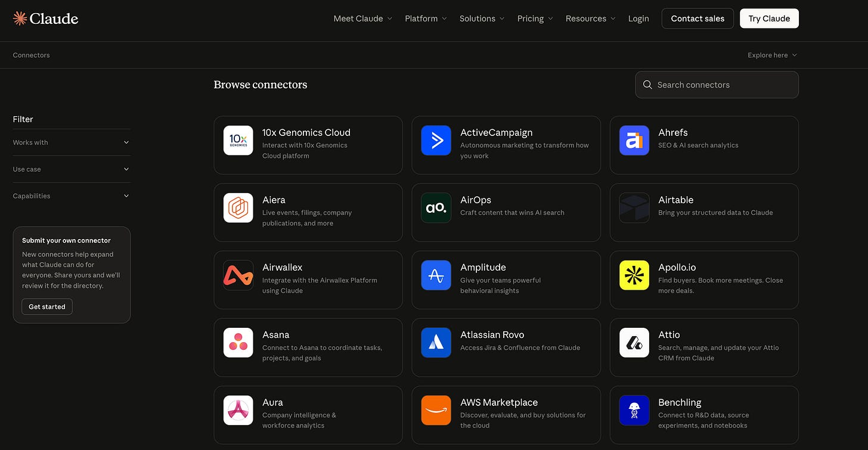The height and width of the screenshot is (450, 868).
Task: Expand the Use case filter
Action: [x=72, y=169]
